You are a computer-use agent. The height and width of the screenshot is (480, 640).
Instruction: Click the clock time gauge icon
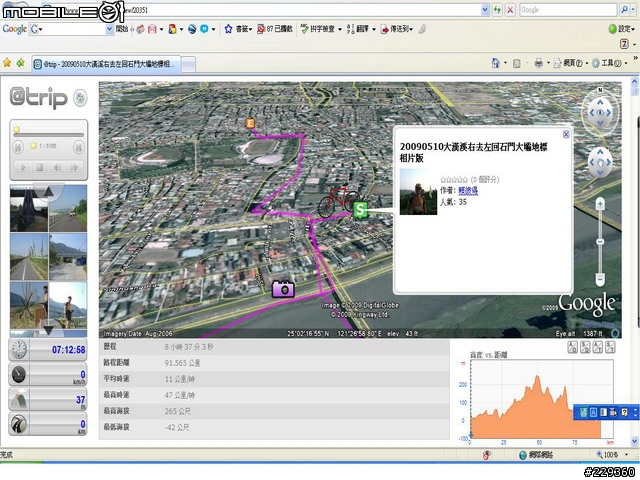[x=19, y=350]
